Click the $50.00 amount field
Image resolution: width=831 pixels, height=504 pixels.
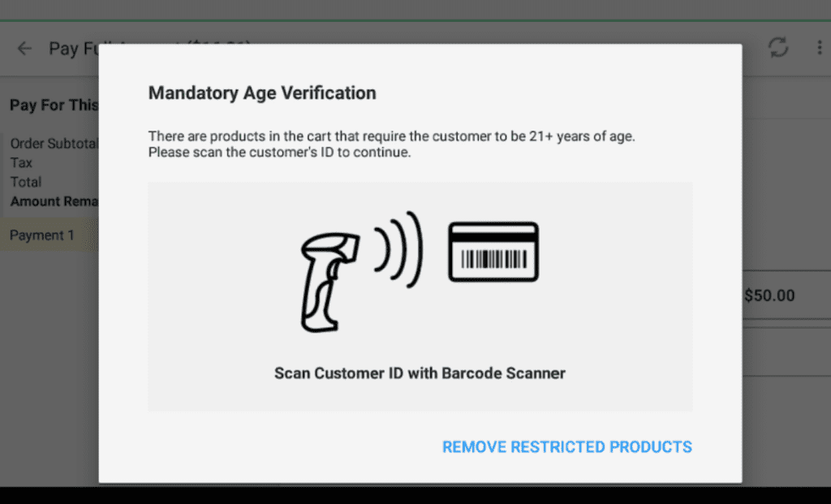786,295
